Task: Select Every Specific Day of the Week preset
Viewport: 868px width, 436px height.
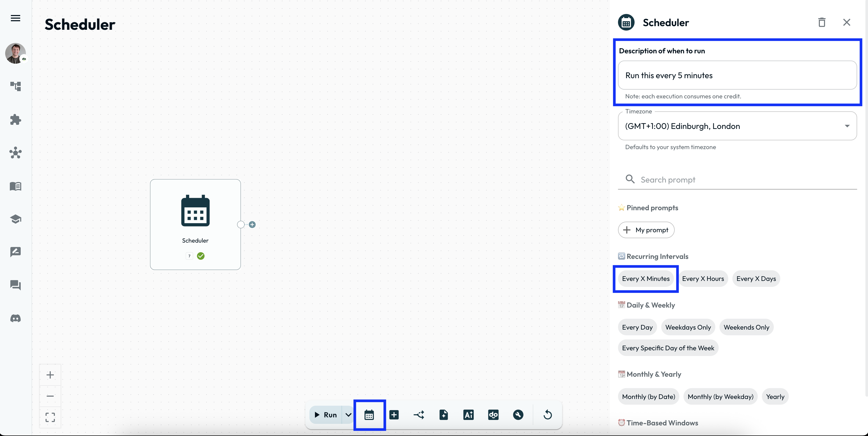Action: [668, 348]
